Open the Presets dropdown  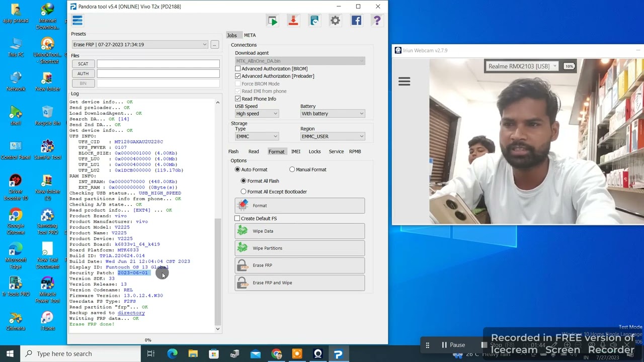click(139, 45)
